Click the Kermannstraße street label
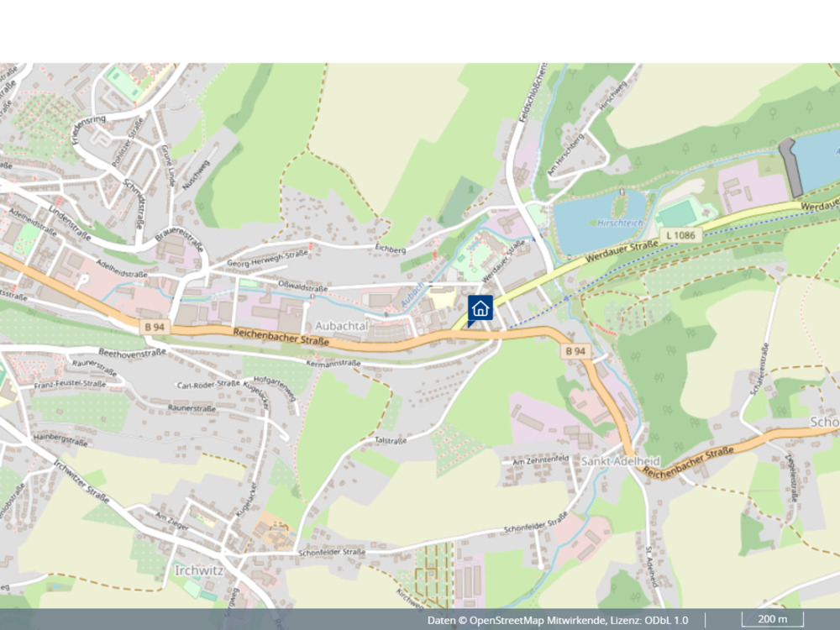This screenshot has width=840, height=630. pyautogui.click(x=333, y=363)
